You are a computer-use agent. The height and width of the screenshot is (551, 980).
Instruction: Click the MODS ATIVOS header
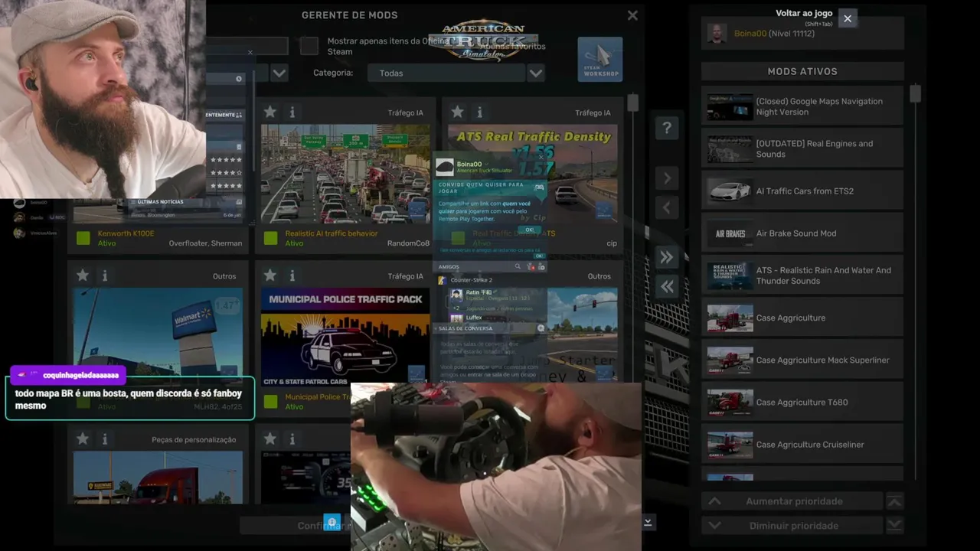(x=802, y=71)
